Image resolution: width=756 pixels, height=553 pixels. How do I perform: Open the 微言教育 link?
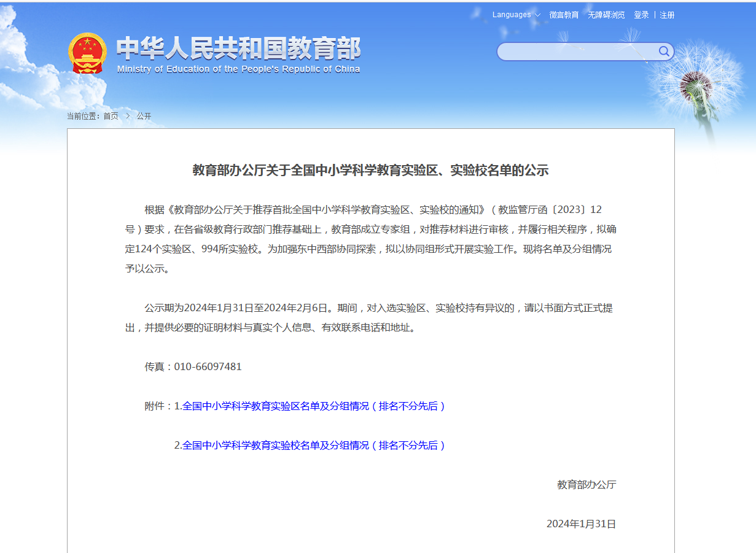[x=564, y=15]
